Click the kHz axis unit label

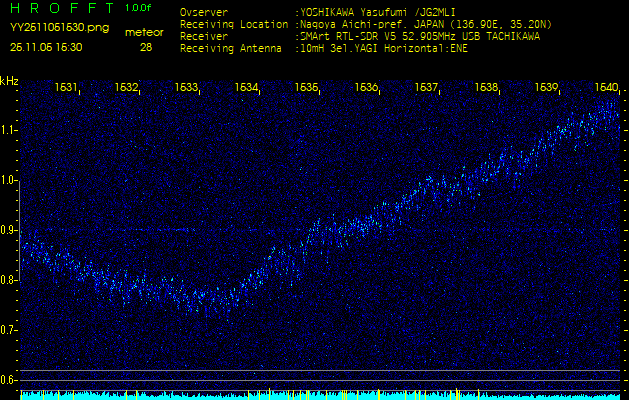click(9, 81)
